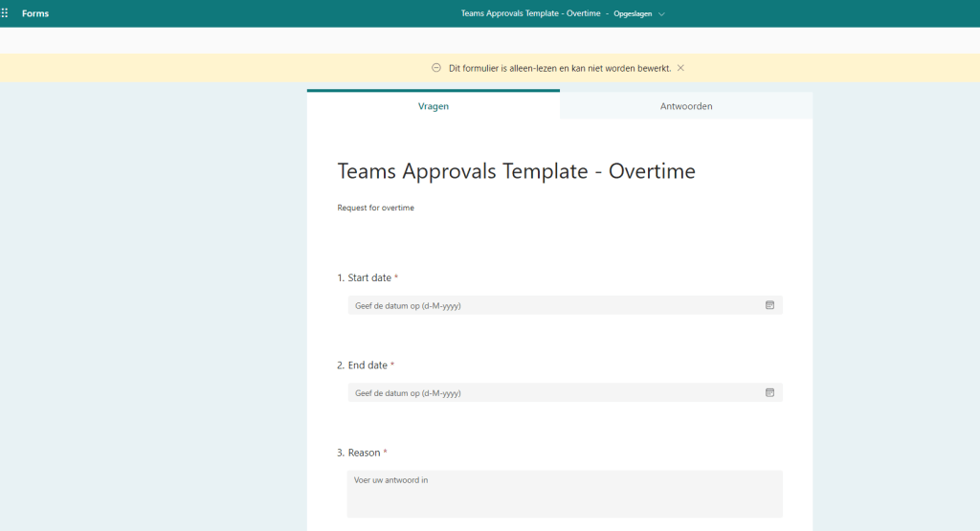This screenshot has height=531, width=980.
Task: Select the Reason question label
Action: tap(364, 453)
